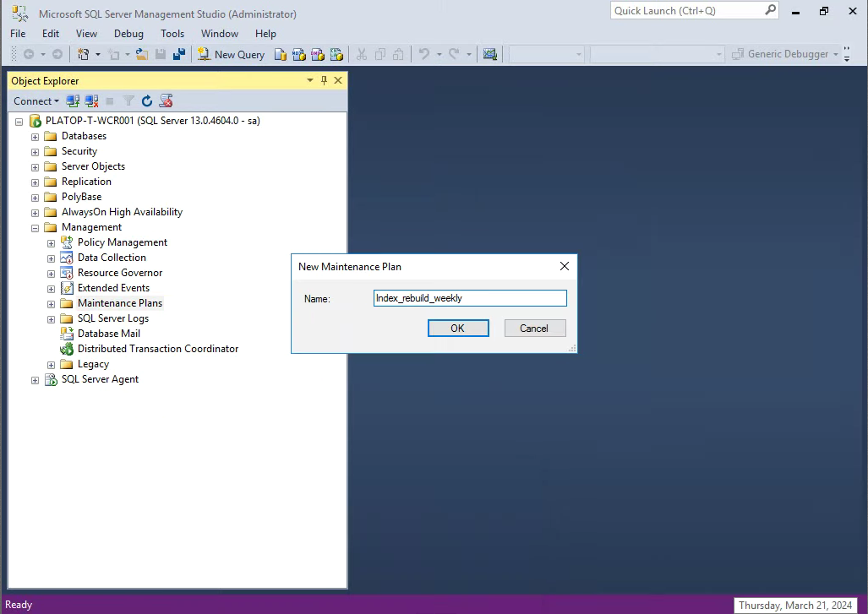
Task: Expand the Databases tree node
Action: tap(35, 137)
